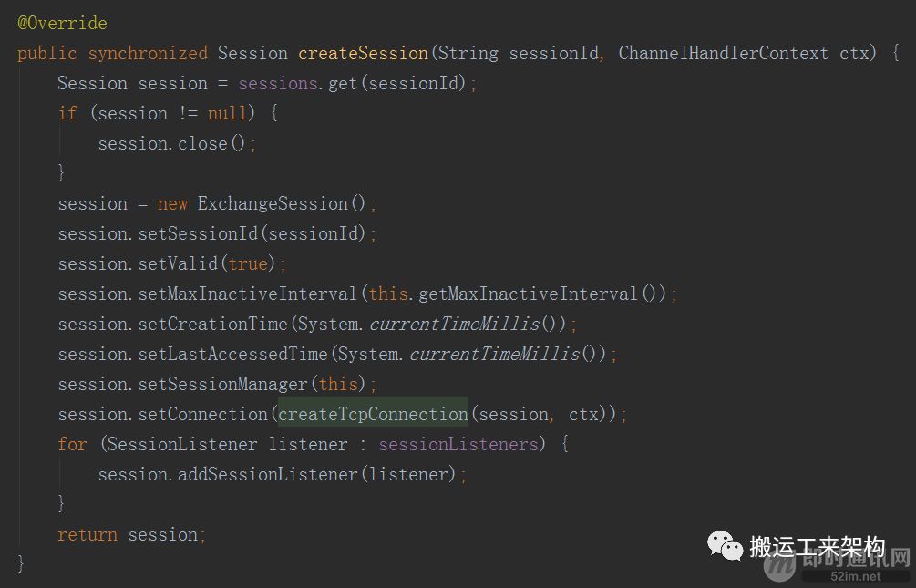Click the addSessionListener method call
Image resolution: width=916 pixels, height=588 pixels.
pyautogui.click(x=268, y=474)
